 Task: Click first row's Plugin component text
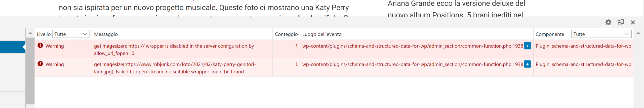tap(583, 46)
